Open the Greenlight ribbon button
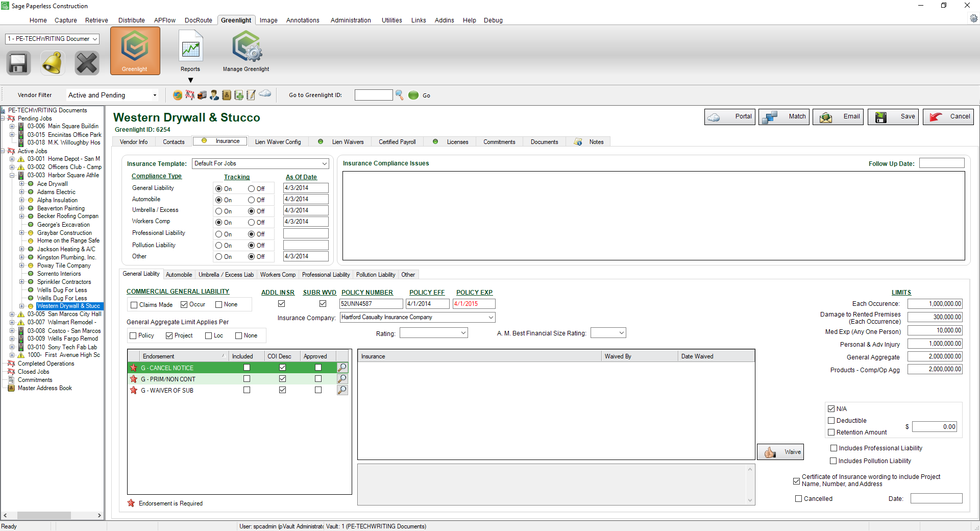Image resolution: width=980 pixels, height=531 pixels. click(135, 51)
